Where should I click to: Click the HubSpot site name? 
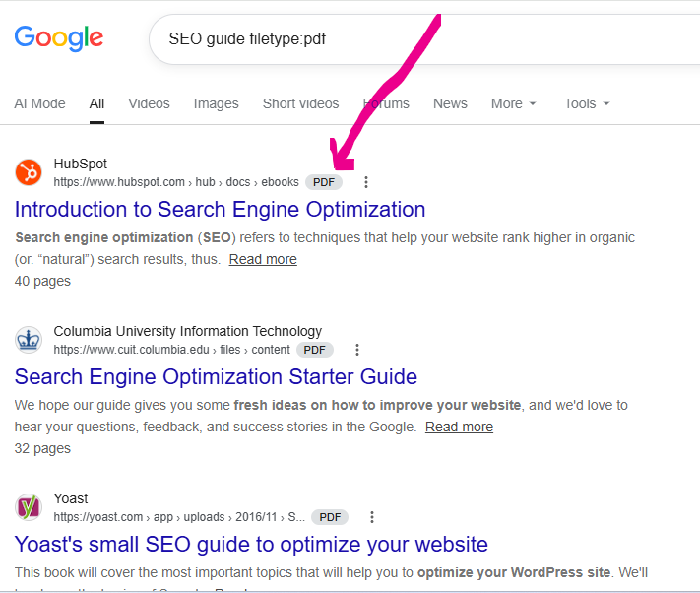click(x=81, y=164)
